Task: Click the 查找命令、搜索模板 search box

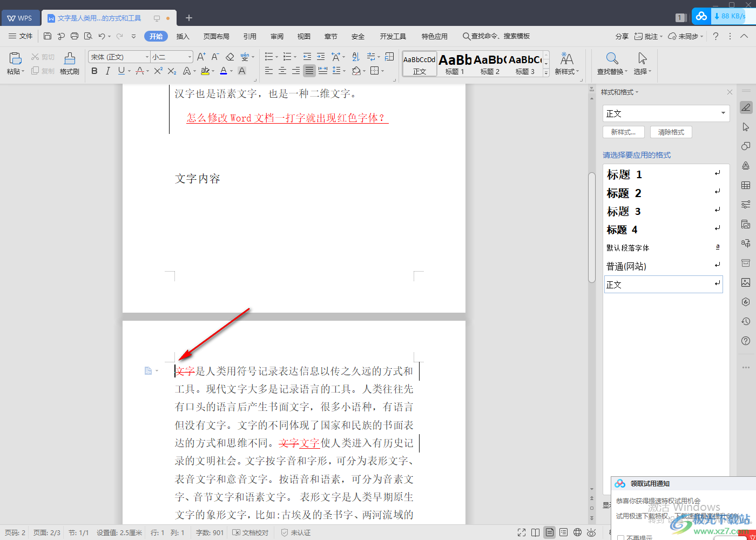Action: click(x=496, y=36)
